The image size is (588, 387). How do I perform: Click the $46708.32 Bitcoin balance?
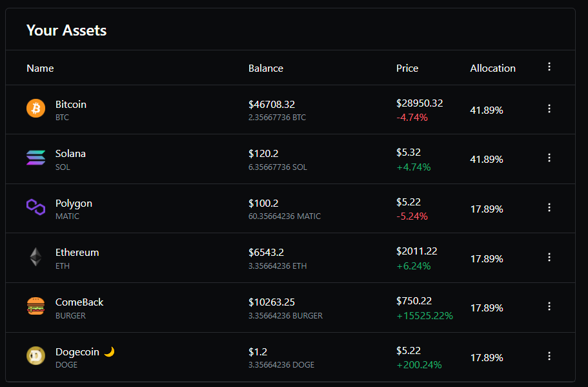coord(272,105)
